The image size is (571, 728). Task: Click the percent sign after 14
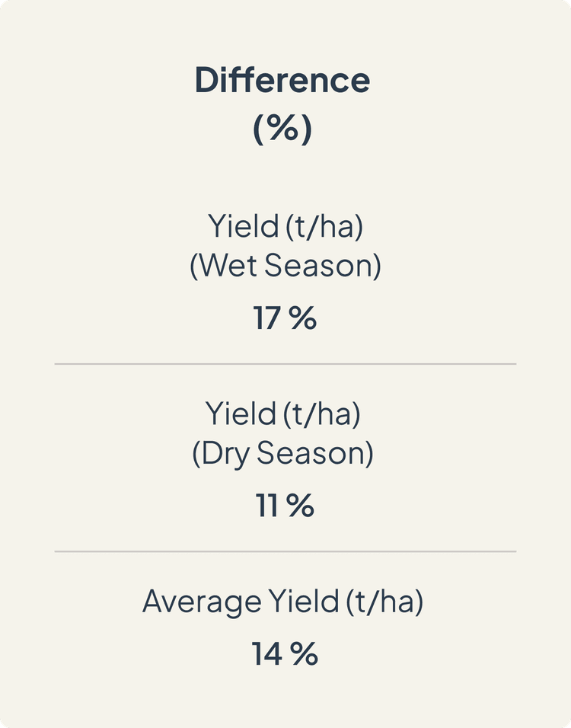[x=305, y=653]
